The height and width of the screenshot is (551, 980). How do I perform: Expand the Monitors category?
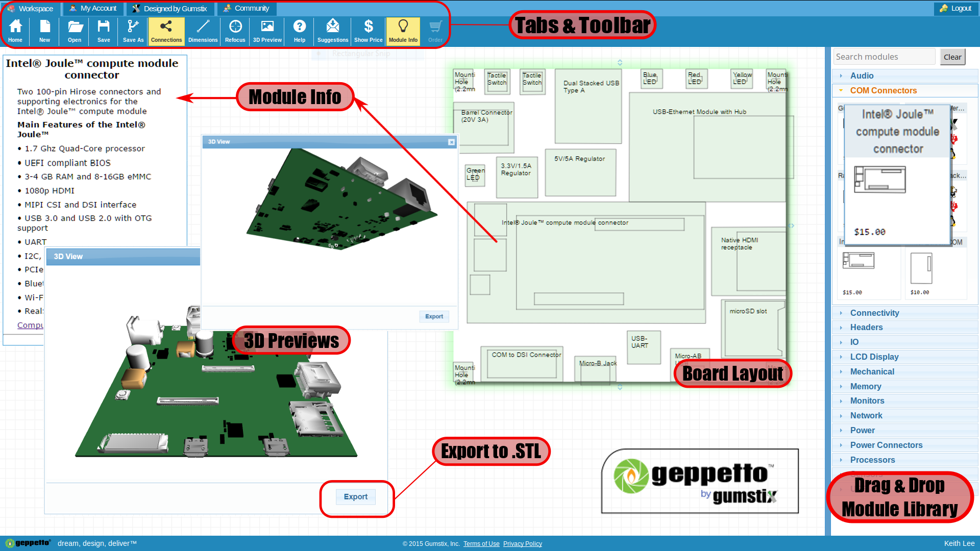(x=904, y=400)
